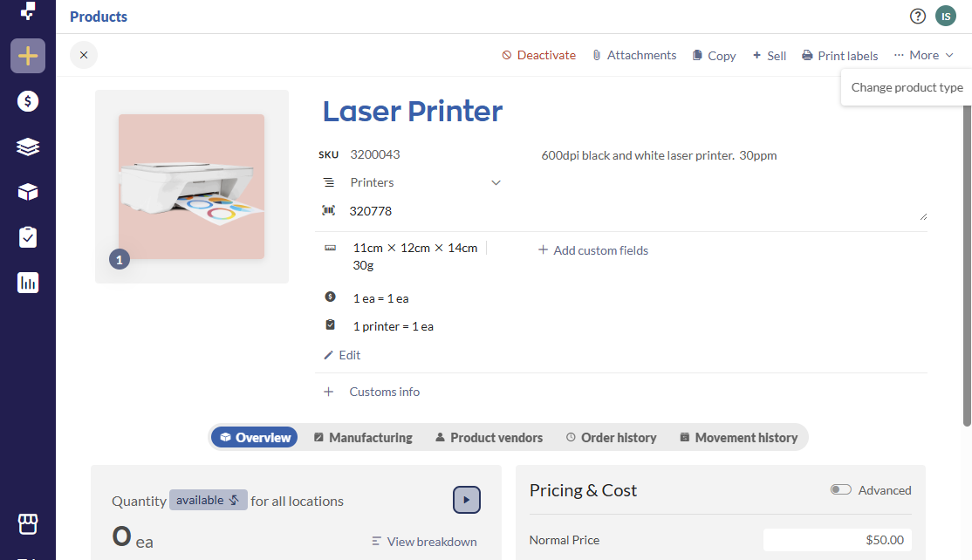Viewport: 972px width, 560px height.
Task: Expand the Printers category dropdown
Action: click(x=496, y=183)
